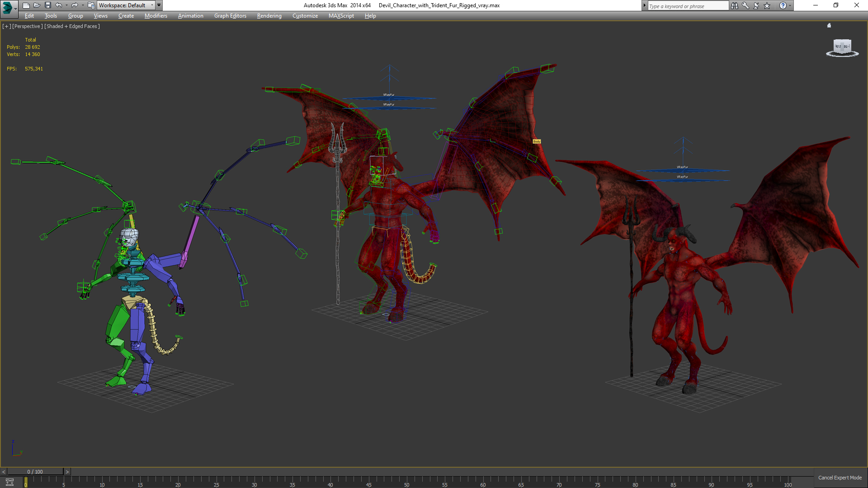This screenshot has height=488, width=868.
Task: Click the ViewCube in the viewport
Action: [842, 46]
